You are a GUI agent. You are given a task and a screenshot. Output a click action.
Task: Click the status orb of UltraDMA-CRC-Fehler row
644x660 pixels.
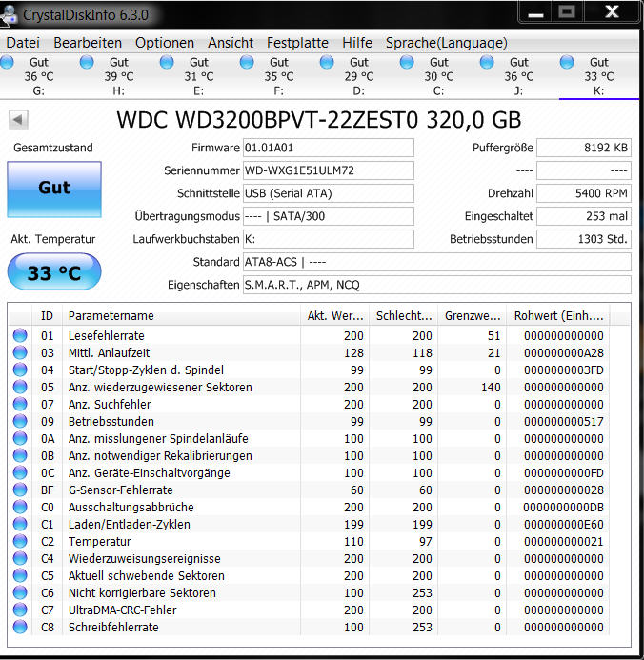click(x=20, y=610)
